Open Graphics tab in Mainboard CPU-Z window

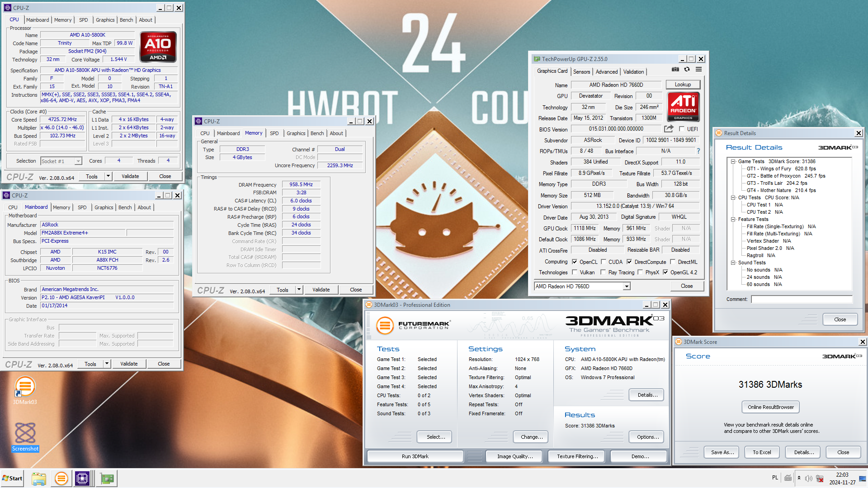(104, 207)
